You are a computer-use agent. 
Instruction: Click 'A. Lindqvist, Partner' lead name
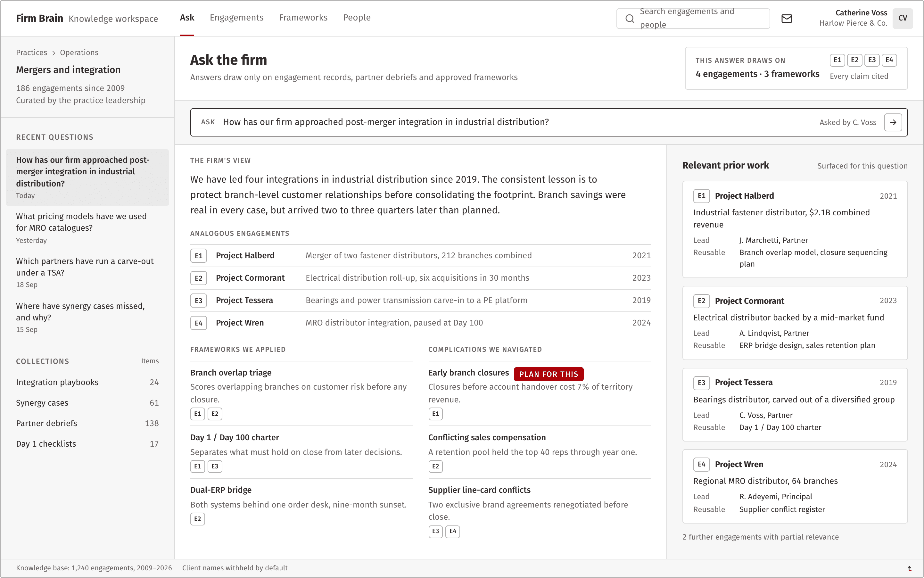click(x=774, y=333)
